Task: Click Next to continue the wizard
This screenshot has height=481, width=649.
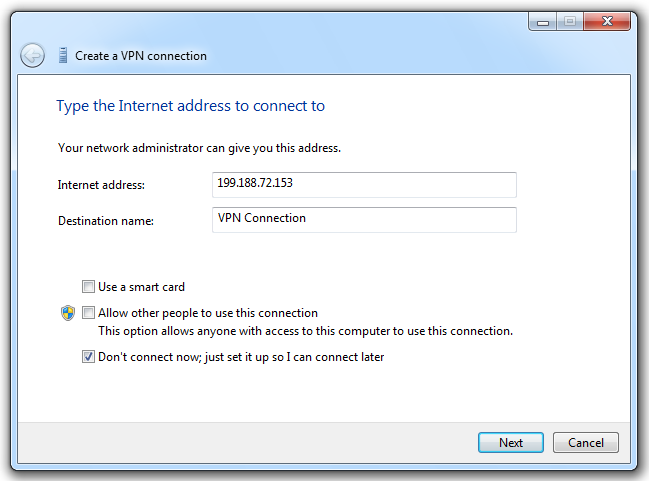Action: pos(510,442)
